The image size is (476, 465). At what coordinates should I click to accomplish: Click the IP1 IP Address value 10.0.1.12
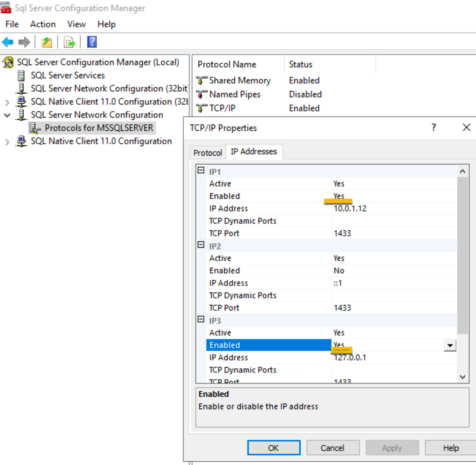click(x=350, y=208)
